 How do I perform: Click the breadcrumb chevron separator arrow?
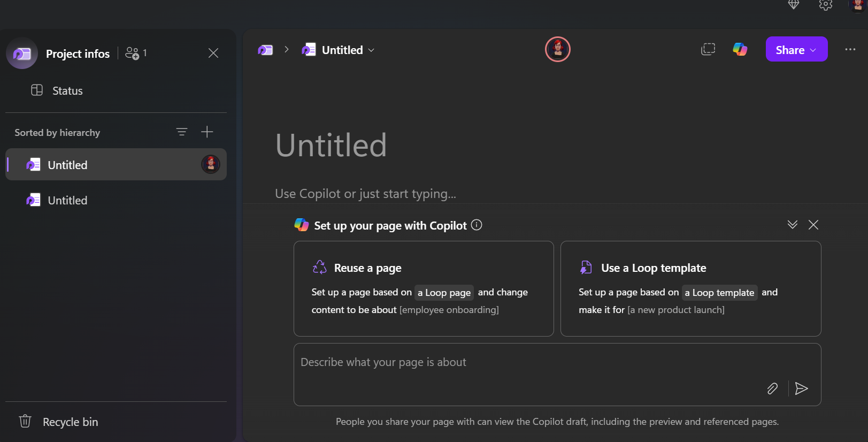287,49
